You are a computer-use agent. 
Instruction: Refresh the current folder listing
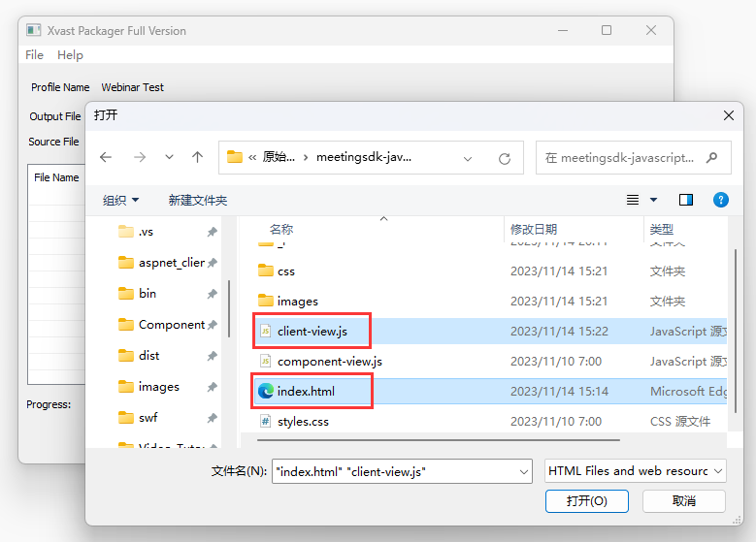[x=504, y=158]
